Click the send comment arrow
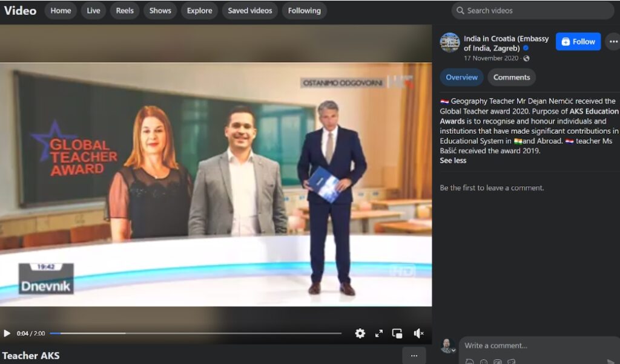620x364 pixels. 612,361
